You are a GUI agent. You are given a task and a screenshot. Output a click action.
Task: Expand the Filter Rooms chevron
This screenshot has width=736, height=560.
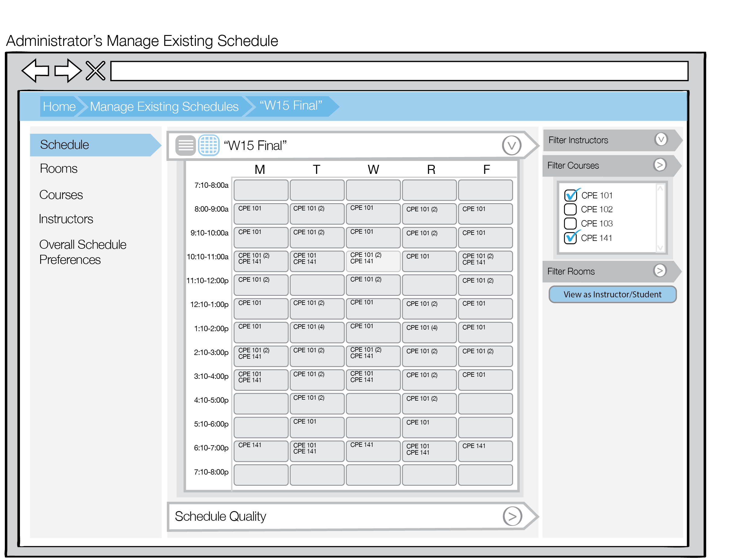tap(660, 271)
